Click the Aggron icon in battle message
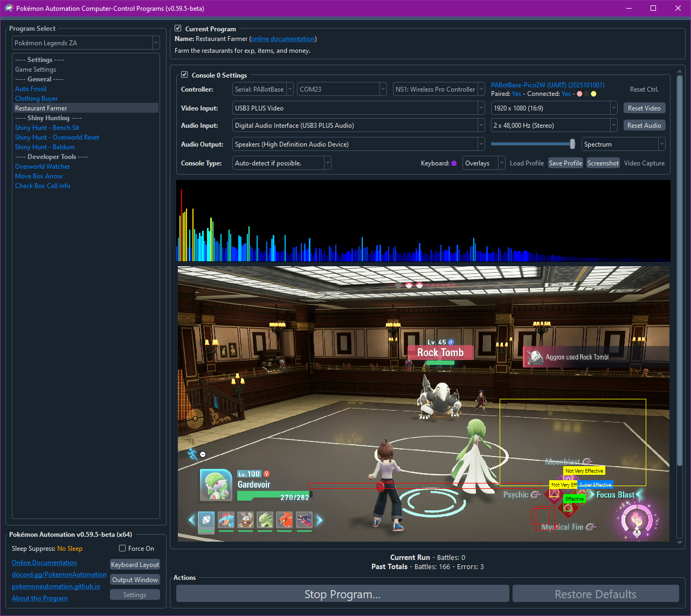This screenshot has height=616, width=691. coord(535,357)
